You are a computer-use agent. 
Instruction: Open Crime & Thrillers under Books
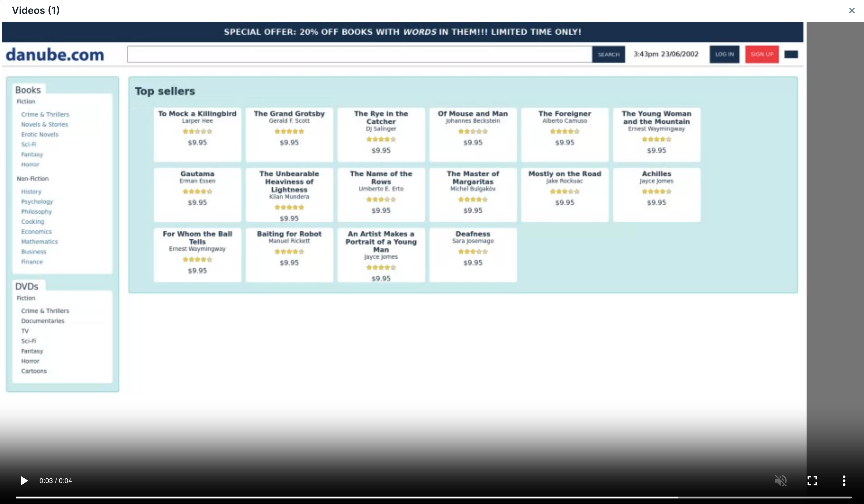(x=45, y=114)
